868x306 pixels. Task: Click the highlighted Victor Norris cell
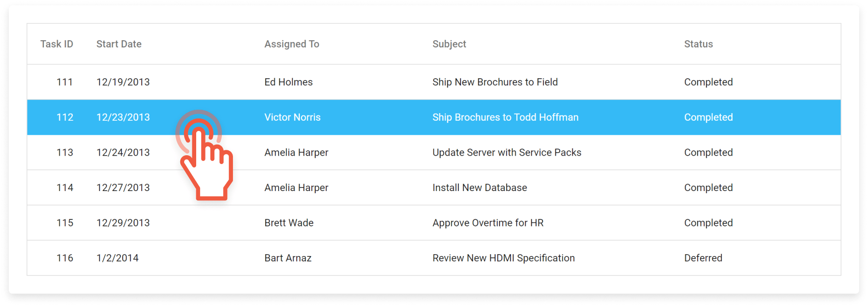coord(292,118)
